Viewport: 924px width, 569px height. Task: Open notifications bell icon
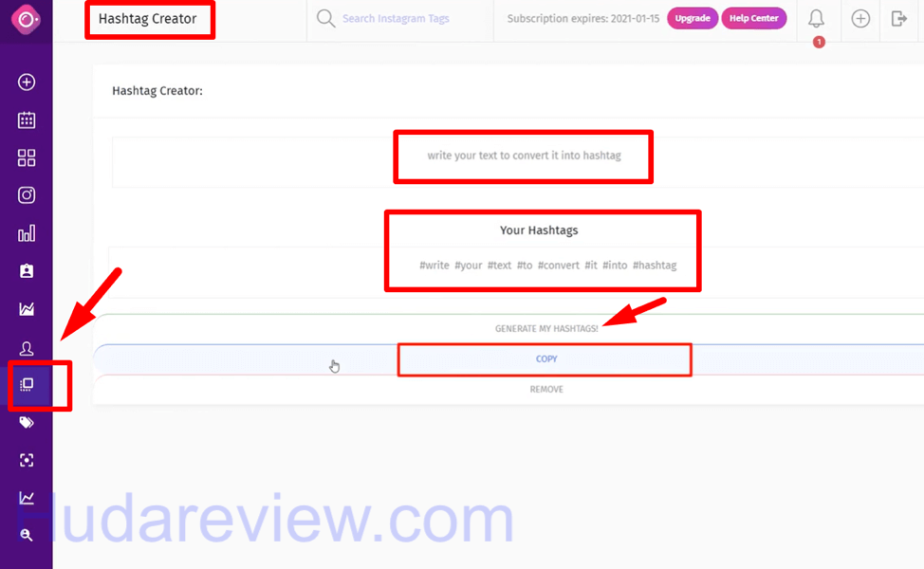[816, 19]
